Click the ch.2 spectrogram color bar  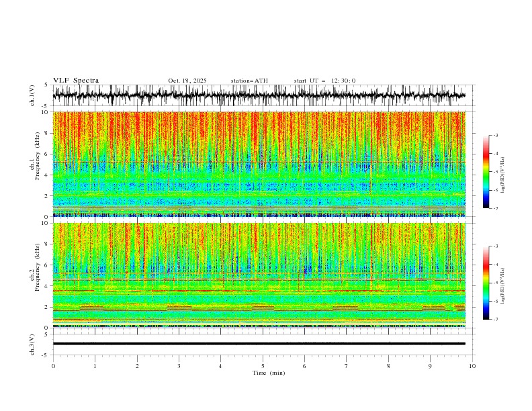tap(486, 283)
